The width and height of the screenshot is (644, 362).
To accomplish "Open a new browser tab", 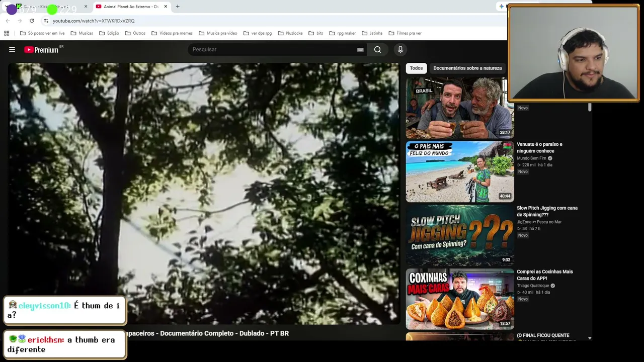I will click(178, 7).
